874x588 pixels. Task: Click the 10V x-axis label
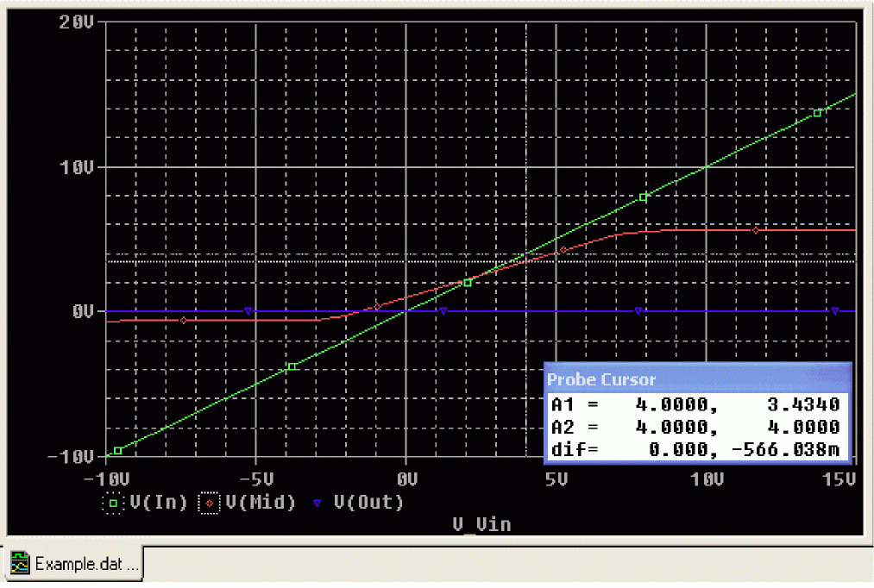(x=707, y=479)
